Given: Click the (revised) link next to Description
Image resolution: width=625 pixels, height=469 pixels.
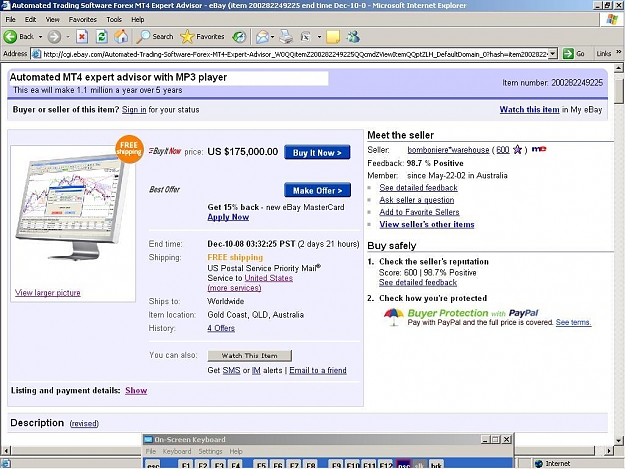Looking at the screenshot, I should (x=84, y=424).
